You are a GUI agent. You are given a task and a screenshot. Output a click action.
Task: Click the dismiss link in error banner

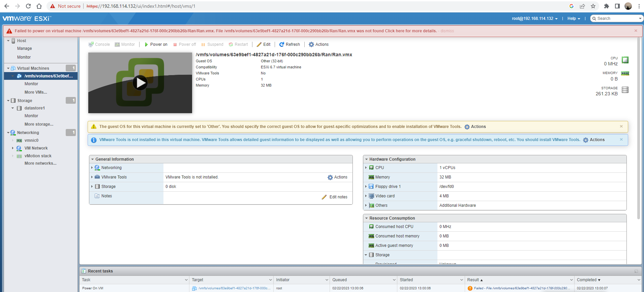(x=447, y=31)
